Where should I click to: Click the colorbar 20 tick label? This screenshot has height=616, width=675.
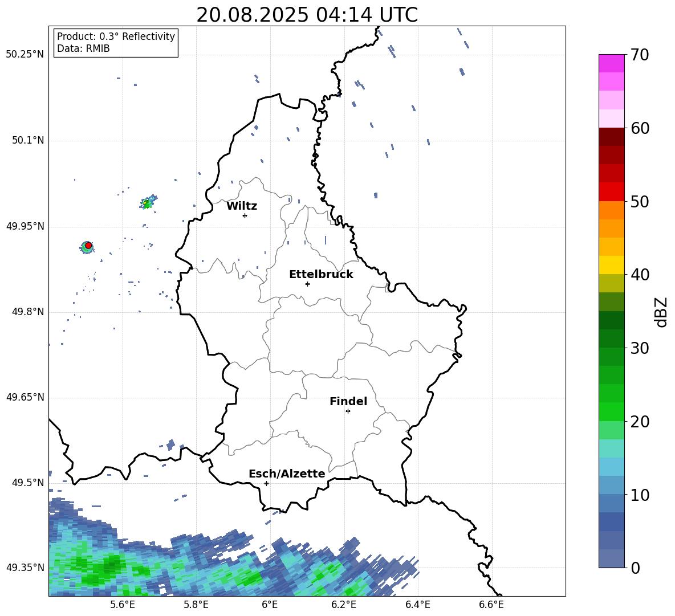(640, 422)
